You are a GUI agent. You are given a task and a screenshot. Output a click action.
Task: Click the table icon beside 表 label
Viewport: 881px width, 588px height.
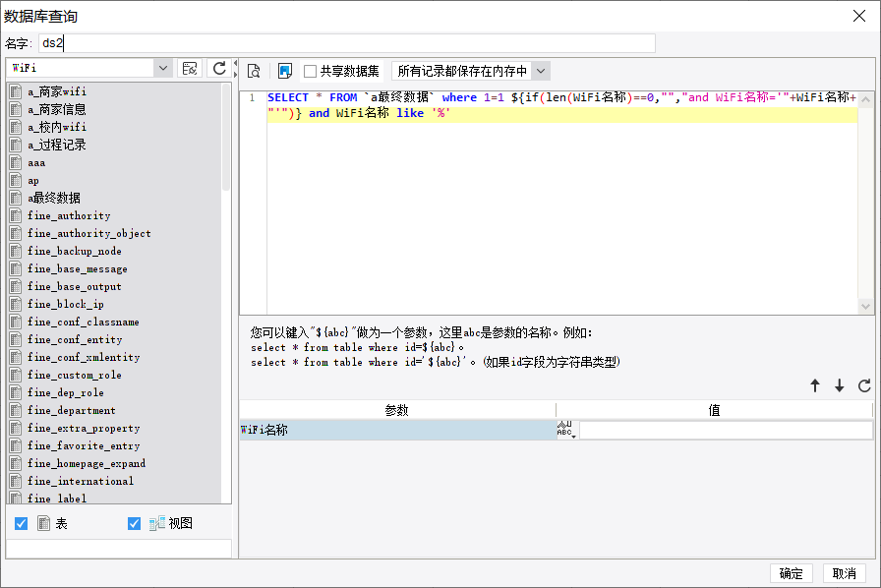pyautogui.click(x=44, y=523)
